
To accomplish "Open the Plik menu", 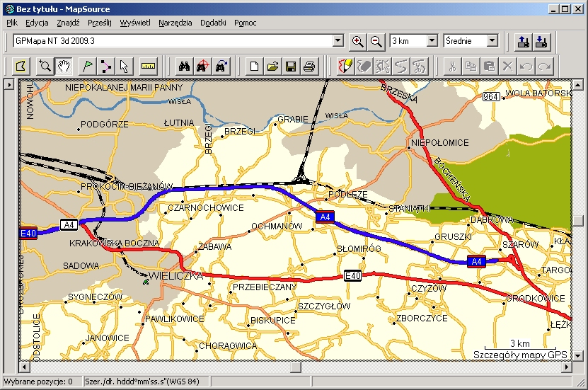I will (12, 23).
